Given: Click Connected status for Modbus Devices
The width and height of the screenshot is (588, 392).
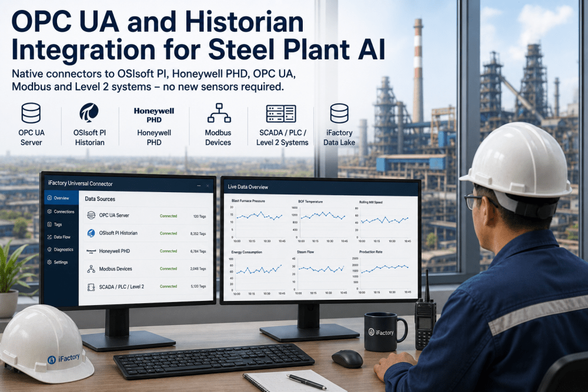Looking at the screenshot, I should coord(168,269).
